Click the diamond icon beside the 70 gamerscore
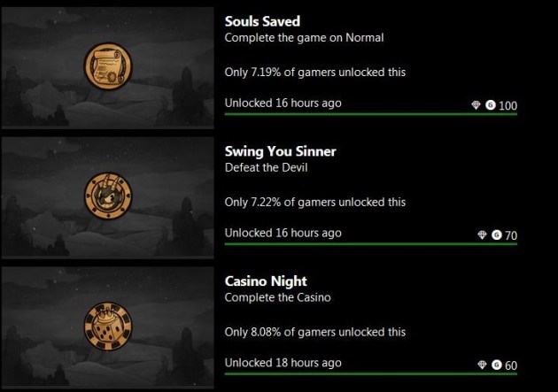Screen dimensions: 558x392 [x=483, y=235]
